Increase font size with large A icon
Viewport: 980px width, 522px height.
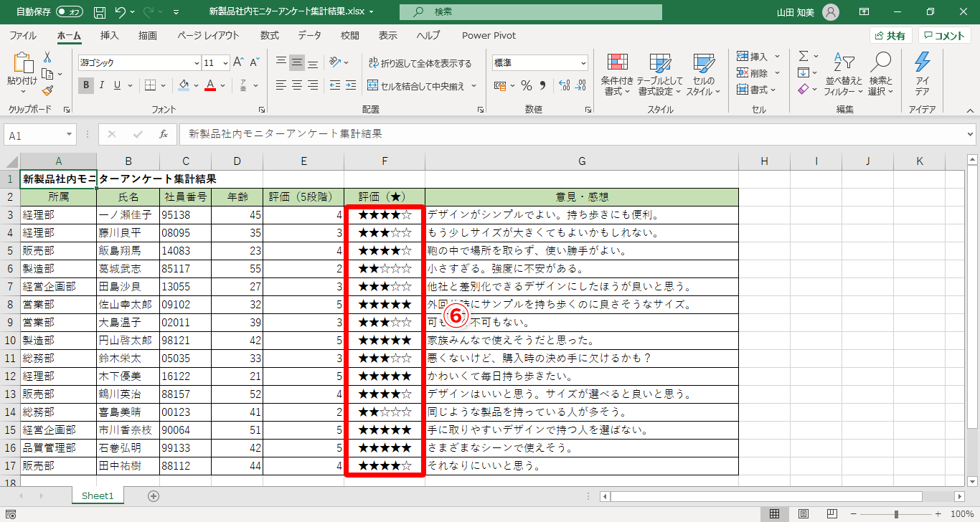[x=238, y=63]
